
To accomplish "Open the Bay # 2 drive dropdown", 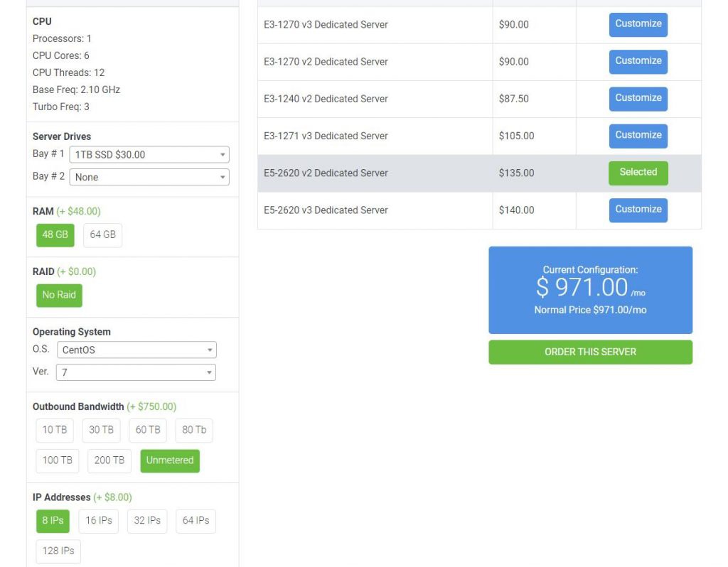I will 149,177.
